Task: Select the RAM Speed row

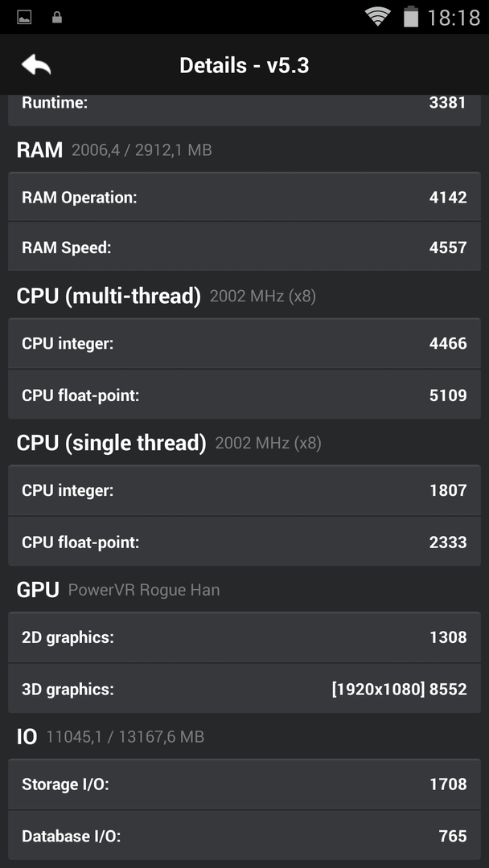Action: [244, 247]
